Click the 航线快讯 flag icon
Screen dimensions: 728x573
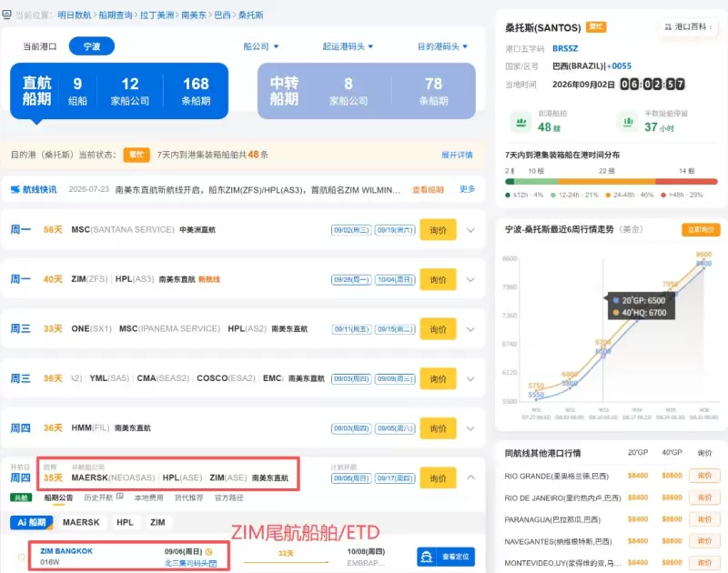15,189
